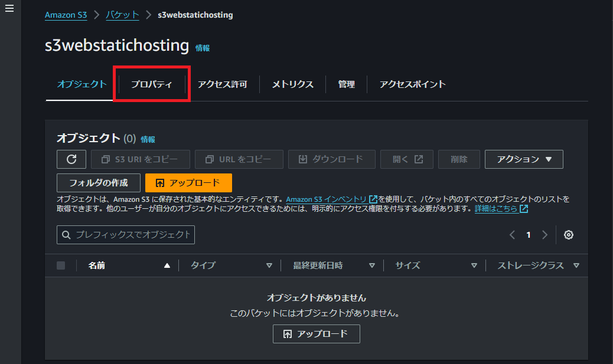This screenshot has height=364, width=613.
Task: Open the アクション dropdown menu
Action: [x=523, y=159]
